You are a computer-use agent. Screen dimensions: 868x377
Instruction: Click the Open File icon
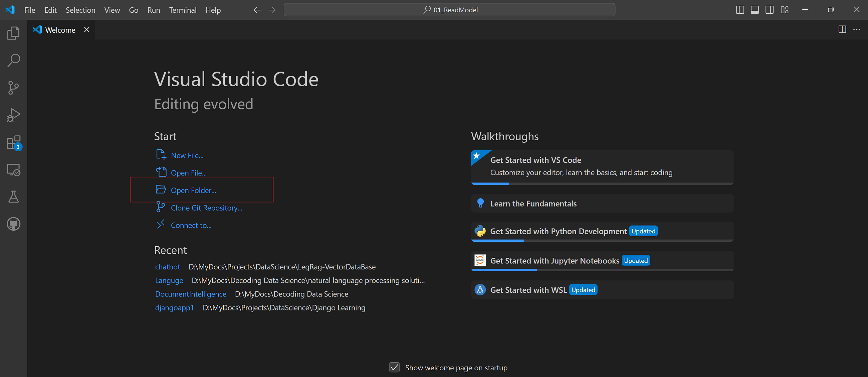click(x=161, y=172)
